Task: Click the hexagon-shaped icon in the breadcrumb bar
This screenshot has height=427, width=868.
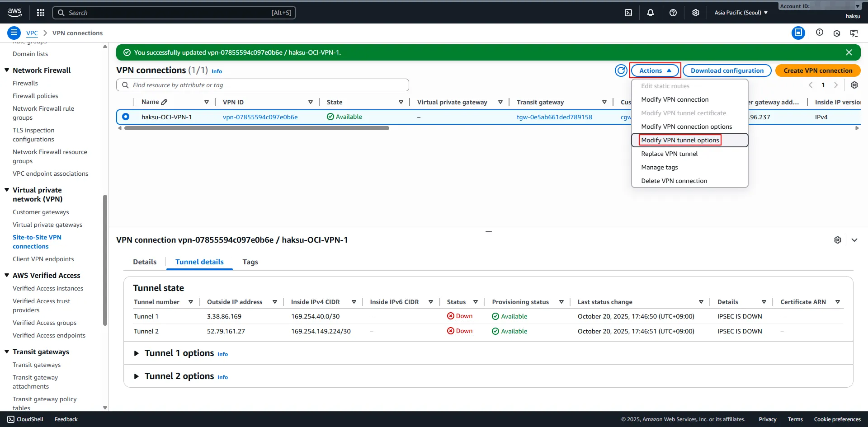Action: point(837,33)
